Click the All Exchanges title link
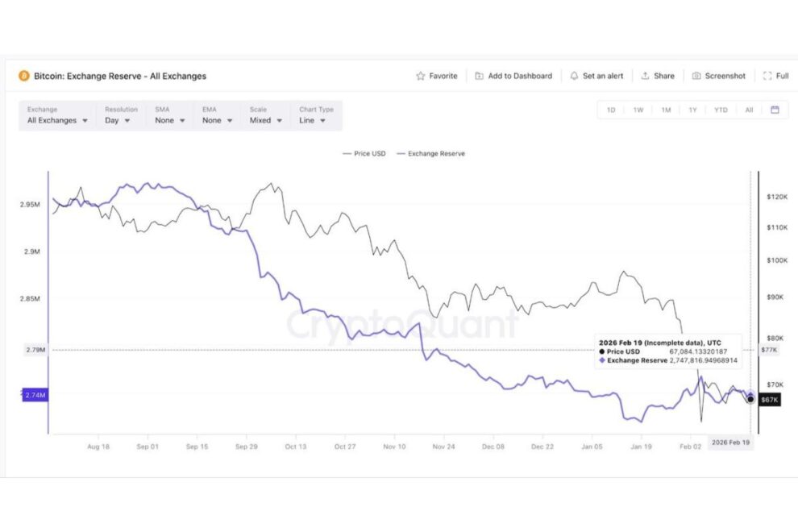Screen dimensions: 798x532 (x=118, y=75)
